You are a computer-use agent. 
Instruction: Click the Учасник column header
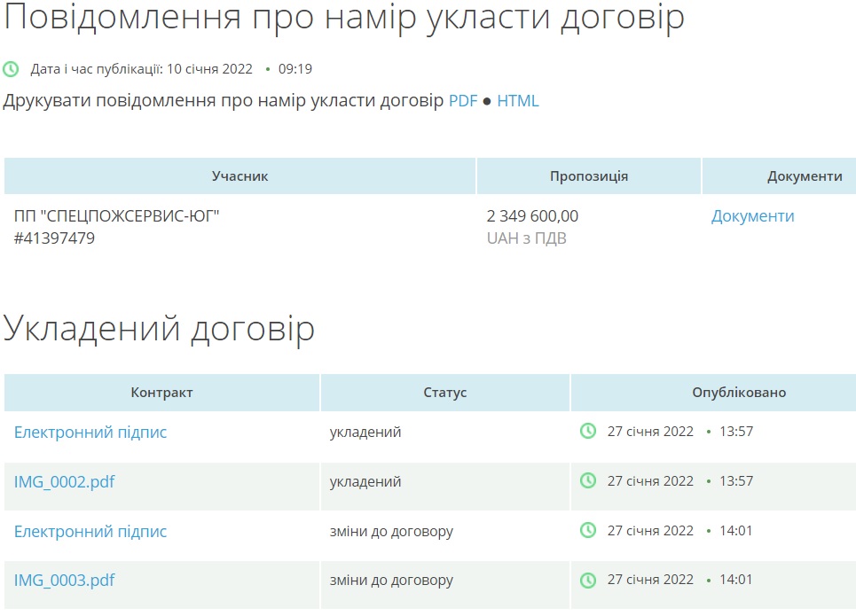pyautogui.click(x=240, y=176)
